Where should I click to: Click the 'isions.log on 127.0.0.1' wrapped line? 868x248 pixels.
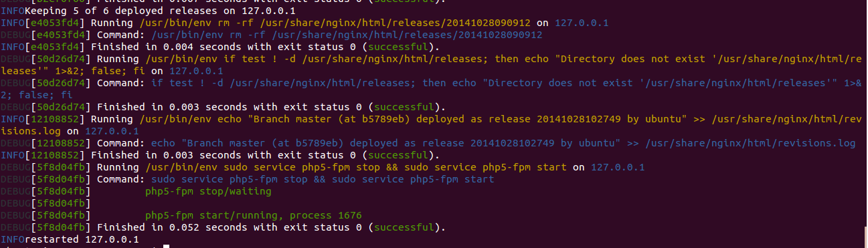click(x=70, y=131)
